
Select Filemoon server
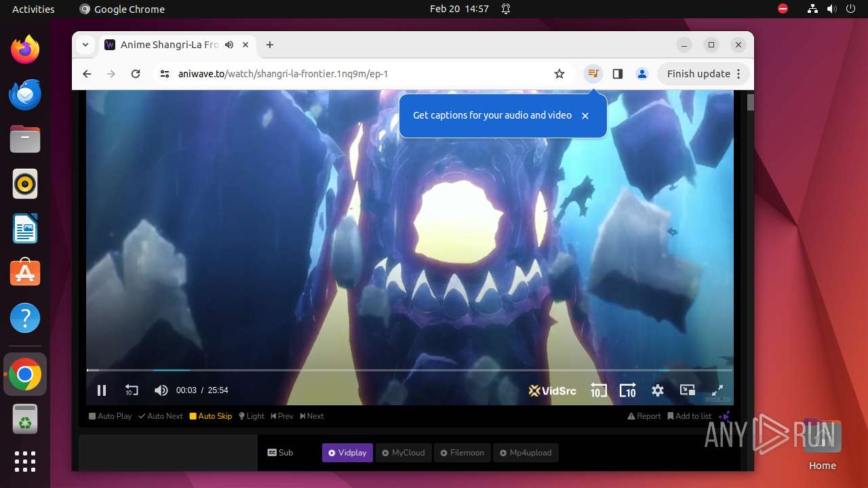[462, 453]
